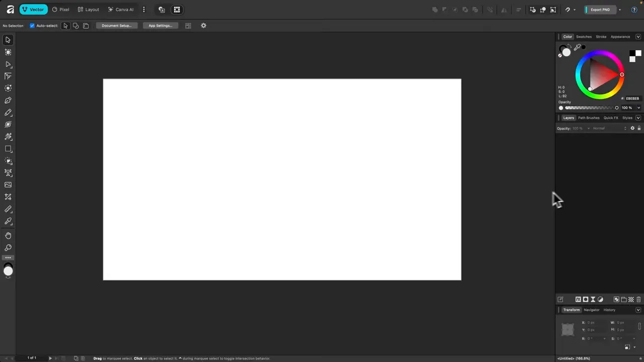
Task: Activate the Artistic Text tool
Action: click(8, 173)
